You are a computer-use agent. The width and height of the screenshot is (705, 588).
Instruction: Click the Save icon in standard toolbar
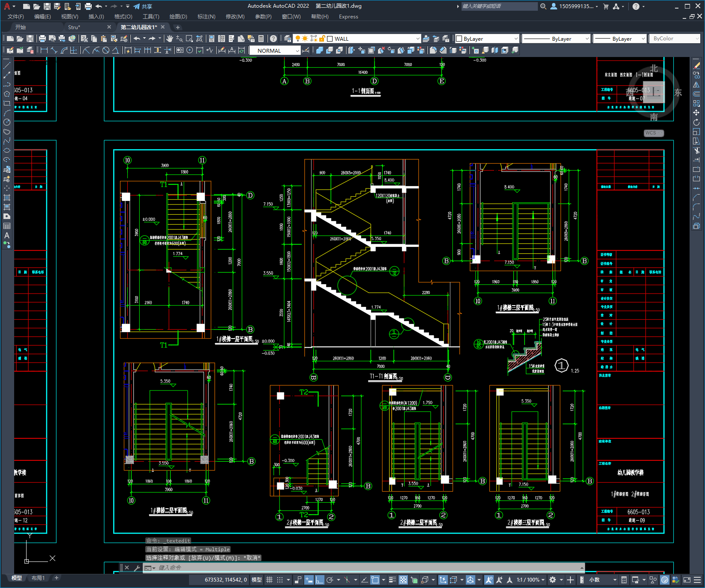[30, 39]
